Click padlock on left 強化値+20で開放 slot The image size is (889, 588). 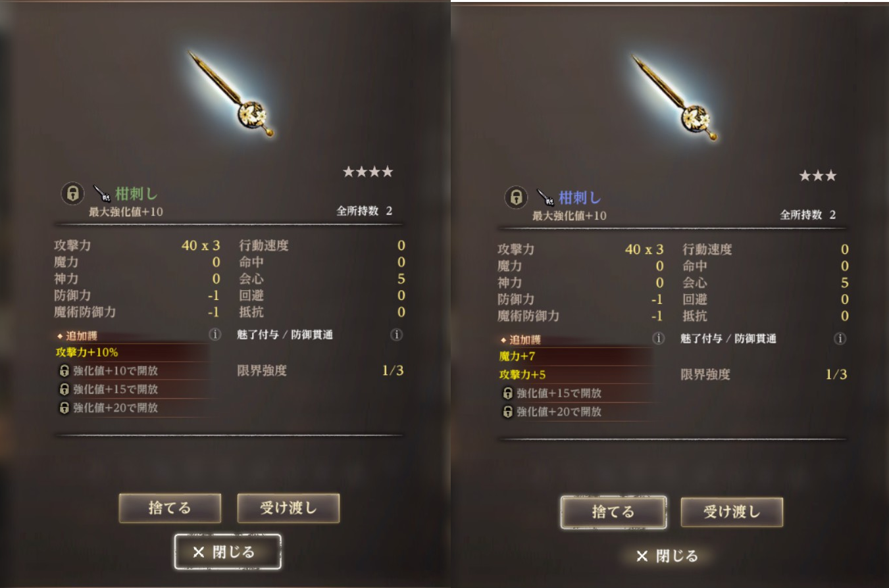coord(64,407)
